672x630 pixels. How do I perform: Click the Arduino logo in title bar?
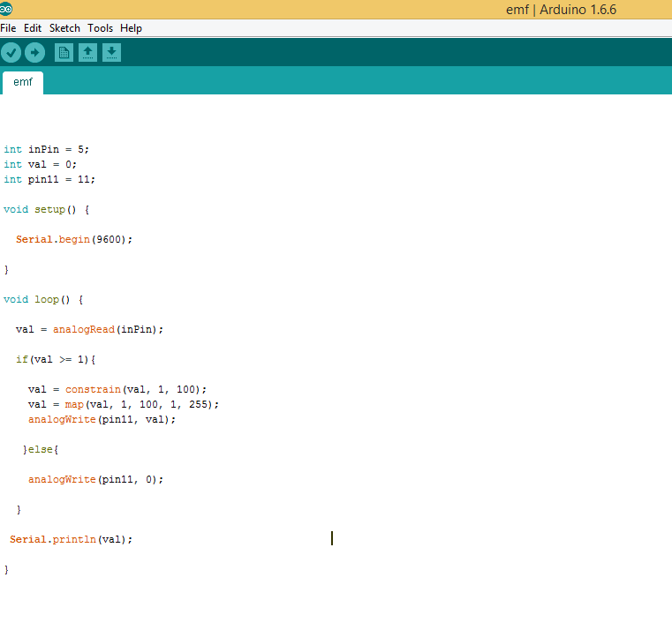[6, 9]
